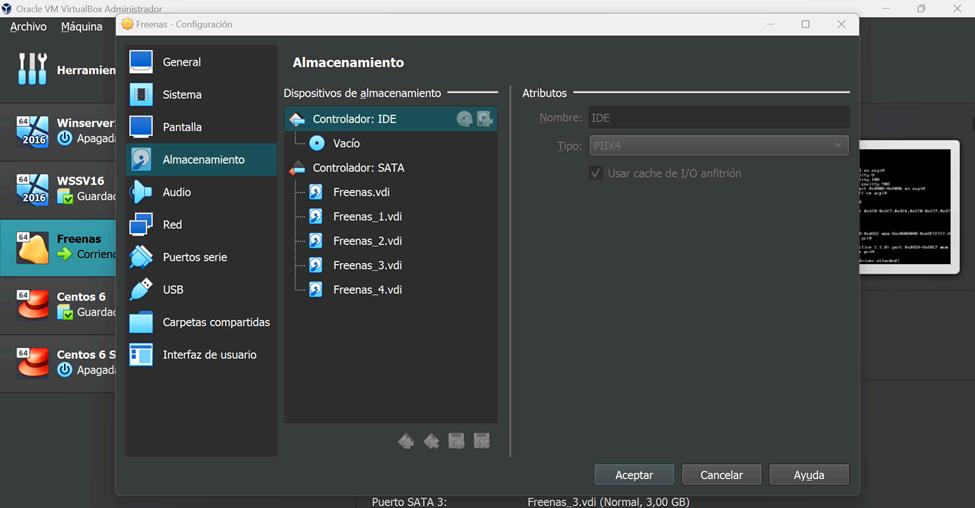Select Herramientas in VirtualBox Manager
975x508 pixels.
(58, 70)
